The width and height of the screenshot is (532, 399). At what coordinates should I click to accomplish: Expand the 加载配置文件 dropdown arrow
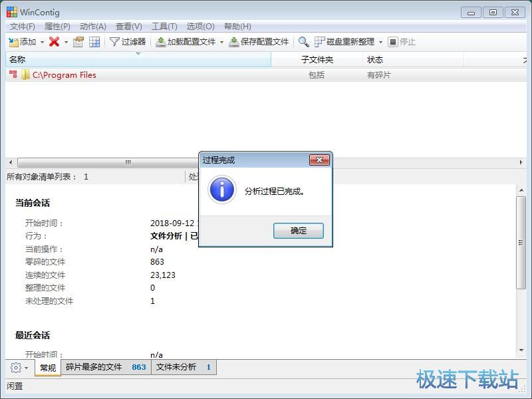point(221,42)
